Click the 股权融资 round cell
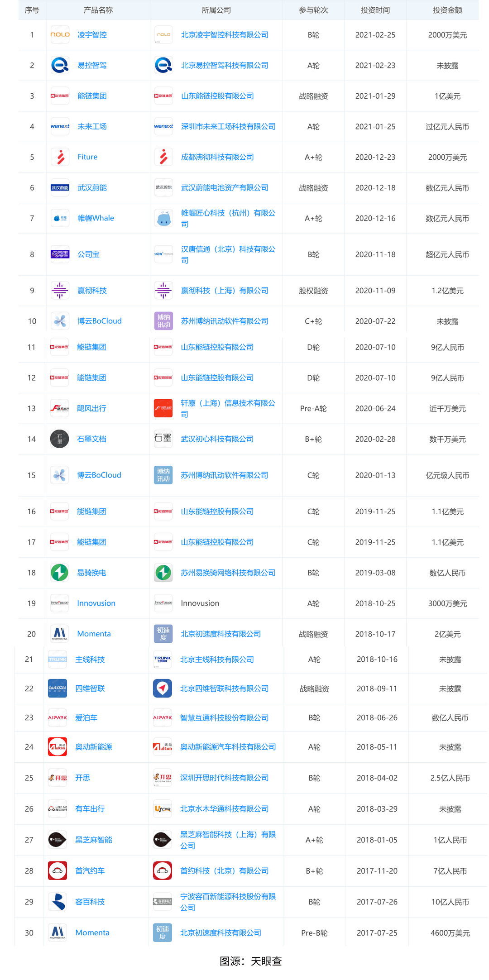This screenshot has width=489, height=980. (313, 291)
